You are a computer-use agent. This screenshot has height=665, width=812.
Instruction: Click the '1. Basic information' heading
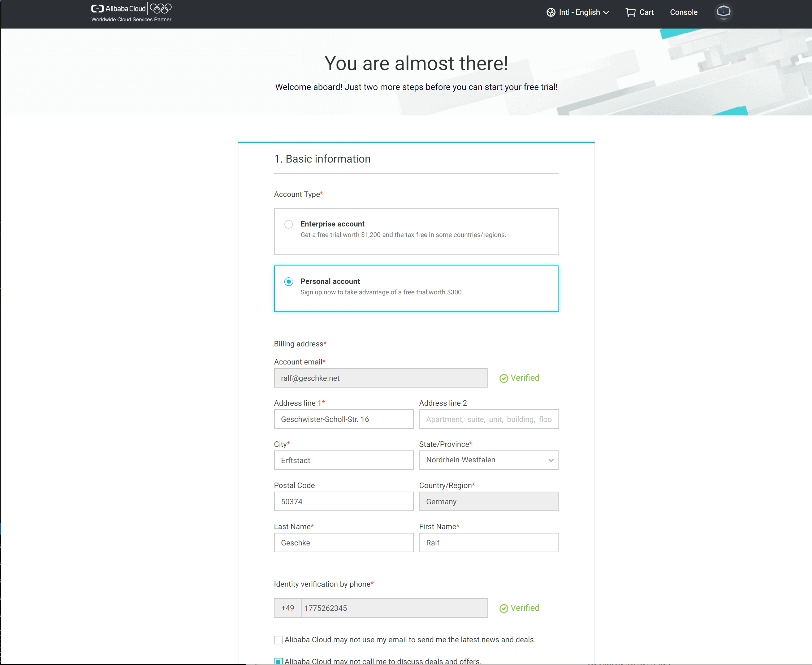pos(322,159)
